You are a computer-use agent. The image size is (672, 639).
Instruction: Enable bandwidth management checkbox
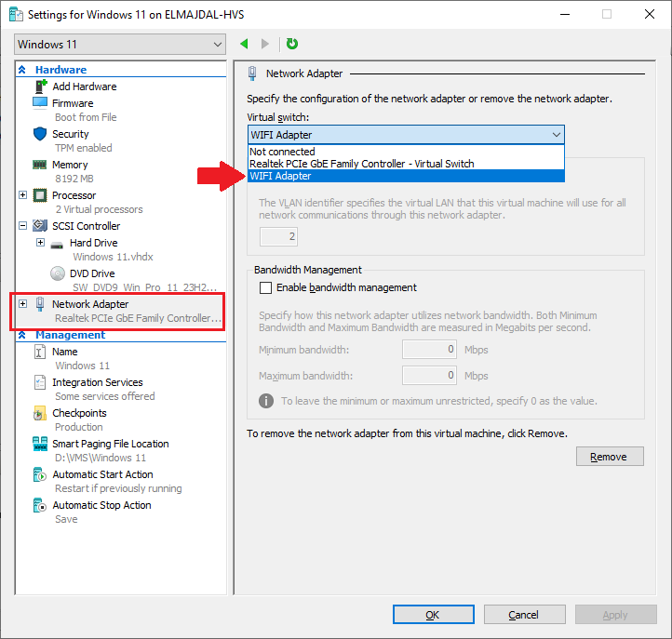tap(265, 287)
